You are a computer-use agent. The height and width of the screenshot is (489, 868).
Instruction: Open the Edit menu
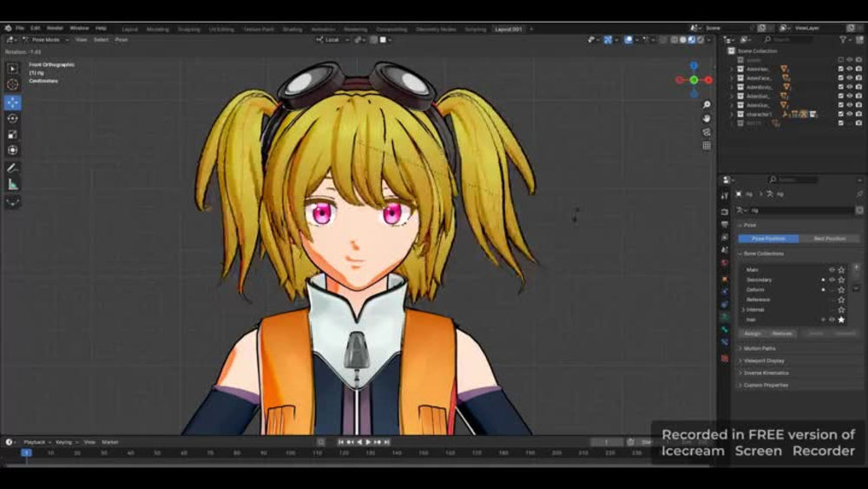point(36,28)
